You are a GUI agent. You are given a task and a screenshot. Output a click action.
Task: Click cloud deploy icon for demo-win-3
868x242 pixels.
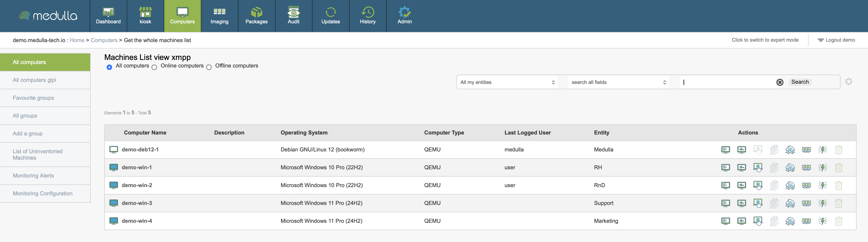[790, 203]
